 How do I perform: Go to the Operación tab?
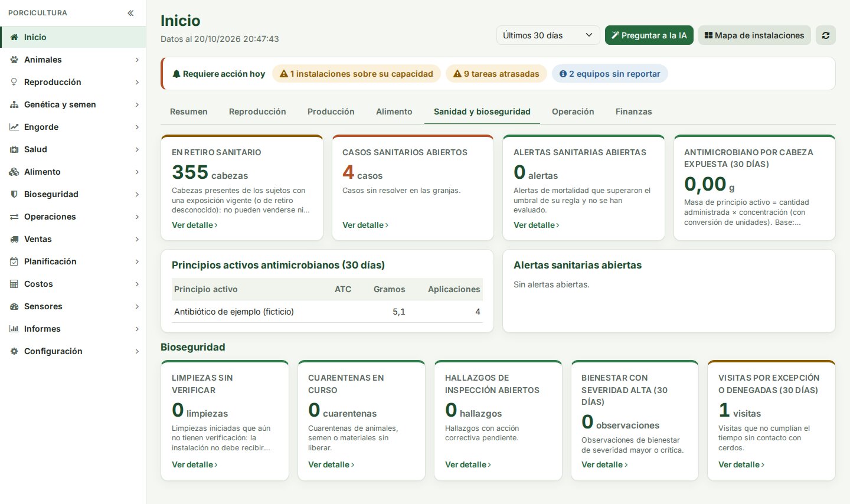(573, 112)
